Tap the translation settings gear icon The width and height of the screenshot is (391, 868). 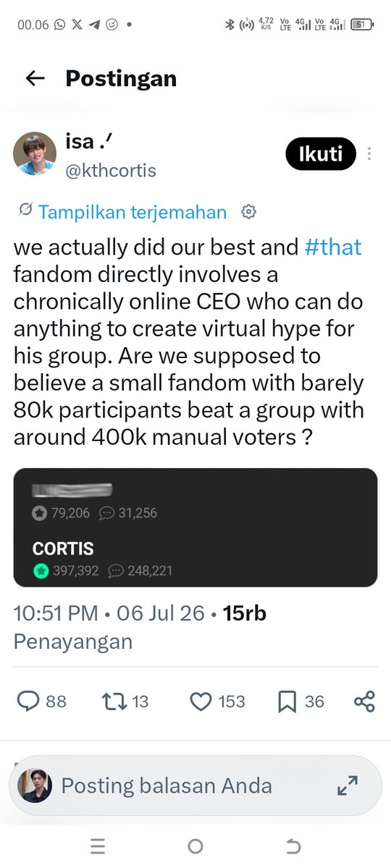click(x=248, y=212)
